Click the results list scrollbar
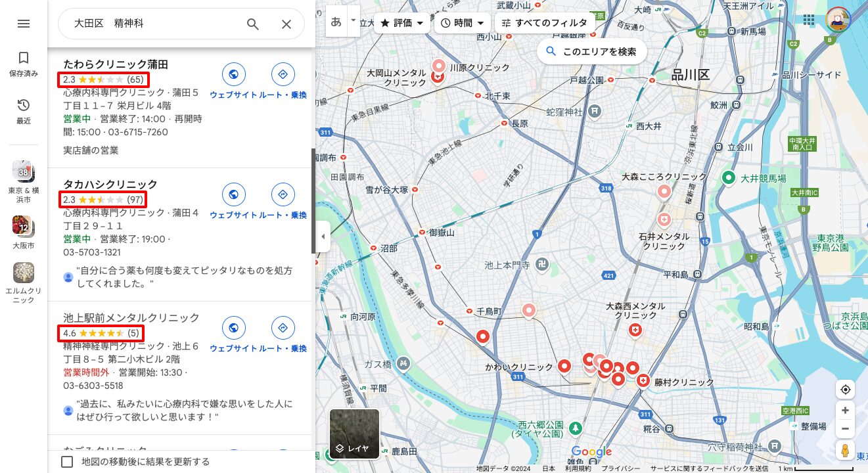The height and width of the screenshot is (473, 868). click(x=313, y=200)
